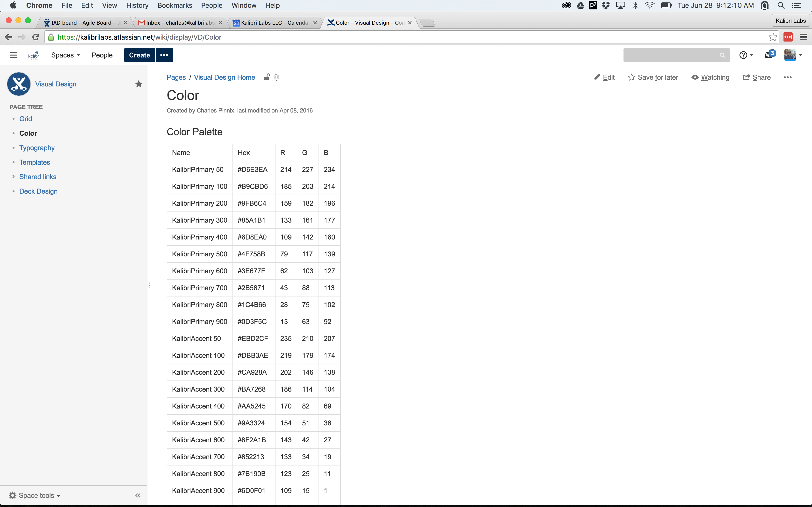Open the Bookmarks menu in menu bar

(174, 5)
